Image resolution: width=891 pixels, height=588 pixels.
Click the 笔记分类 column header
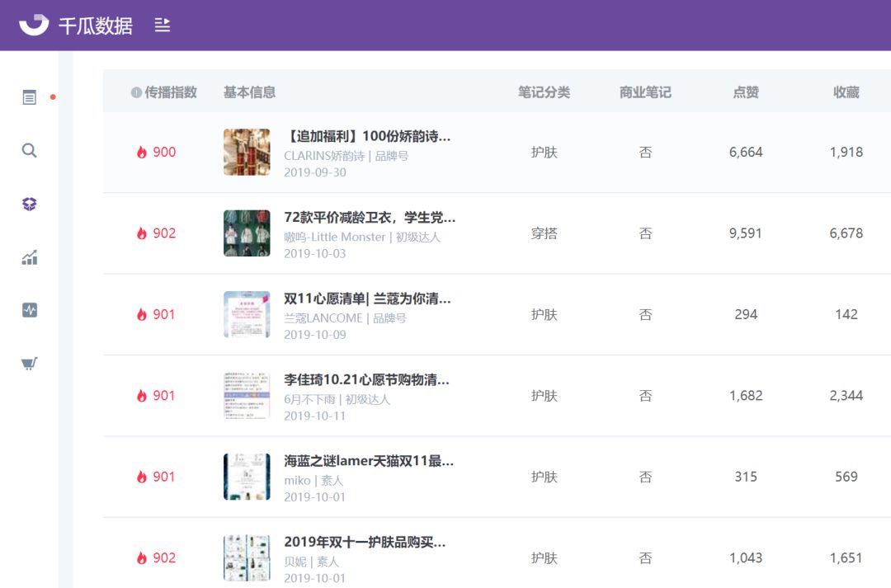(x=544, y=92)
